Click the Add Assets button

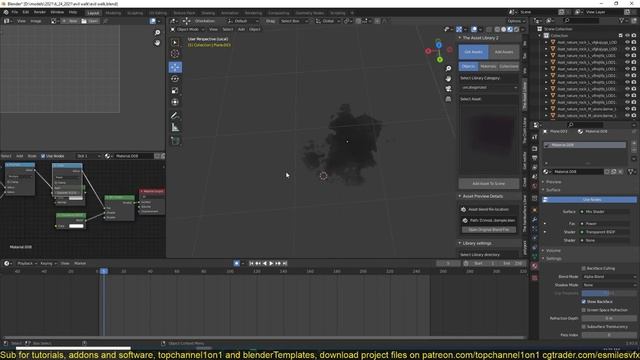[504, 52]
